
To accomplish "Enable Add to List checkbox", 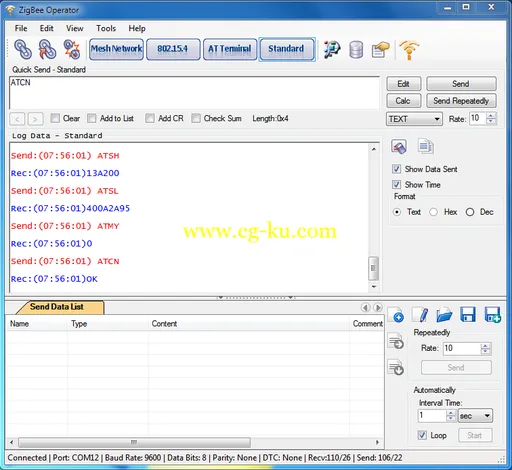I will coord(92,118).
